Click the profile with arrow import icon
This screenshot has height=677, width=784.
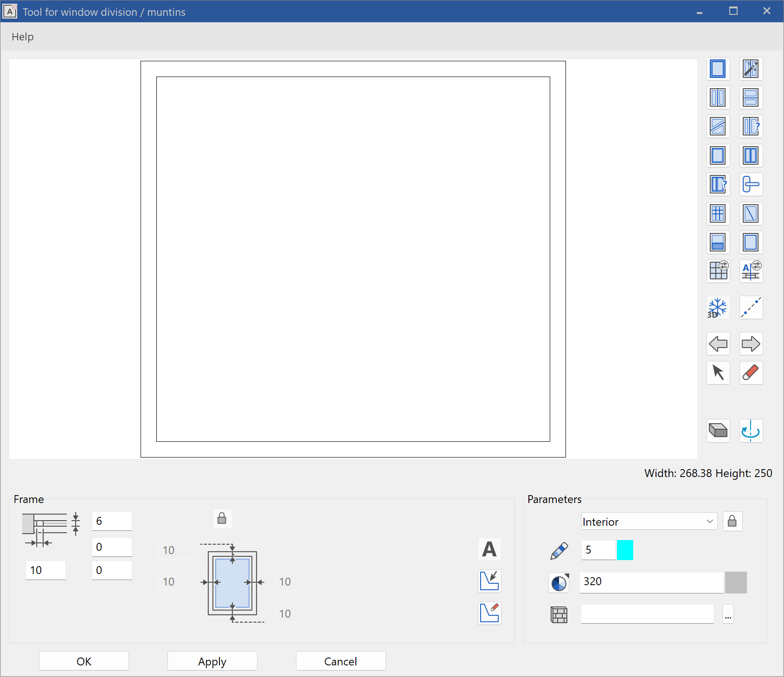pos(489,581)
